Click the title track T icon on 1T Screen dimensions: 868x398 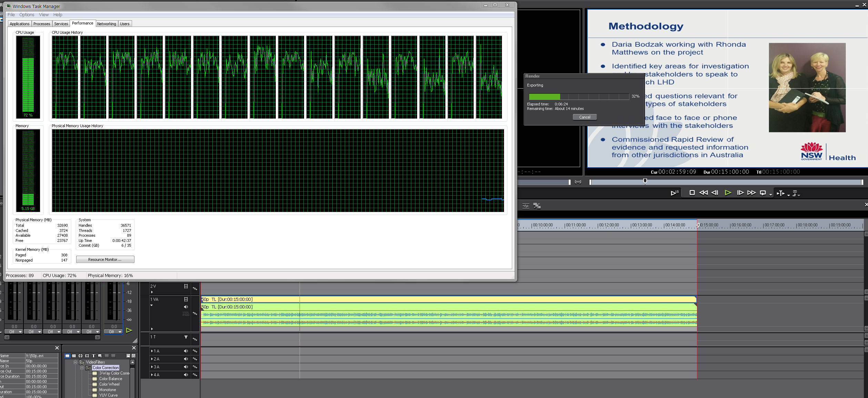pos(186,337)
